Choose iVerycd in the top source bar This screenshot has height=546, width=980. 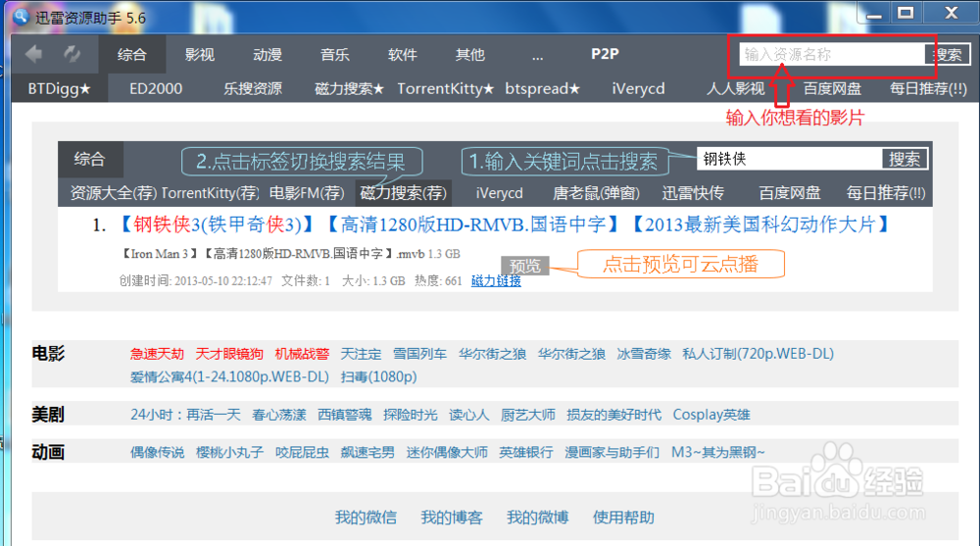638,89
